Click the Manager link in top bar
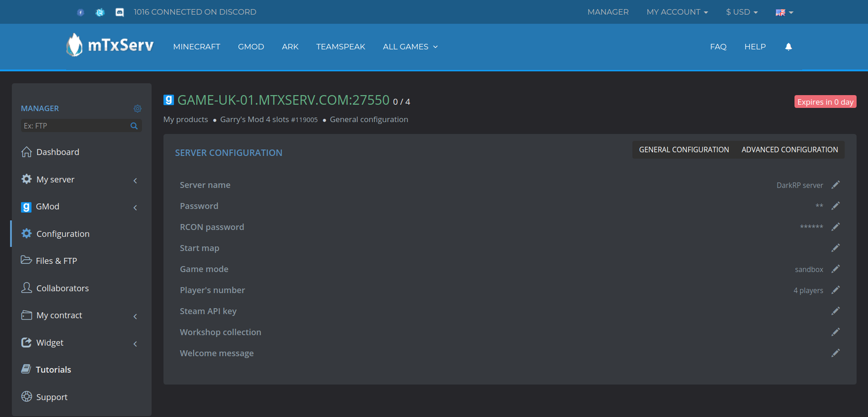868x417 pixels. (608, 12)
